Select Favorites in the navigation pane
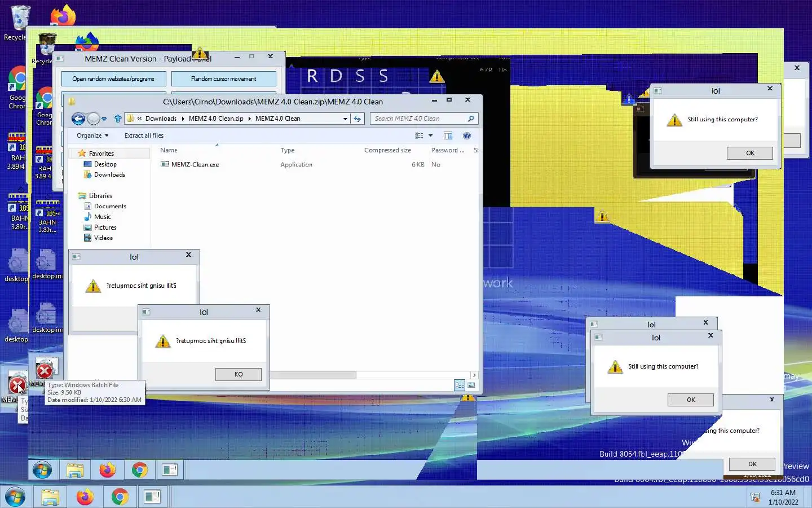The height and width of the screenshot is (508, 812). click(x=101, y=154)
